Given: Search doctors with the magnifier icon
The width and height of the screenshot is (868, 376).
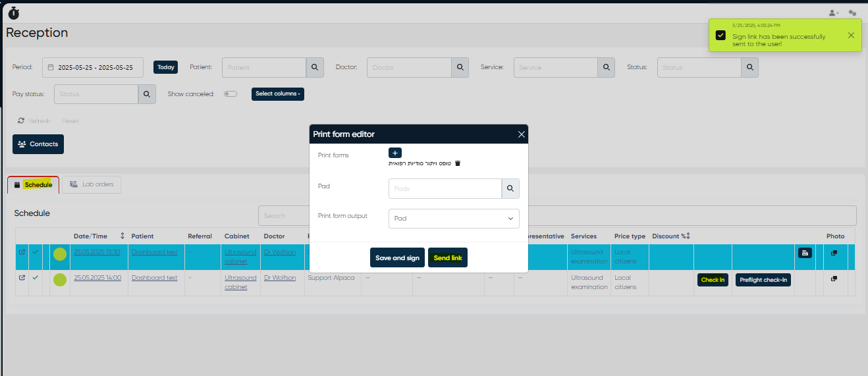Looking at the screenshot, I should pyautogui.click(x=460, y=67).
